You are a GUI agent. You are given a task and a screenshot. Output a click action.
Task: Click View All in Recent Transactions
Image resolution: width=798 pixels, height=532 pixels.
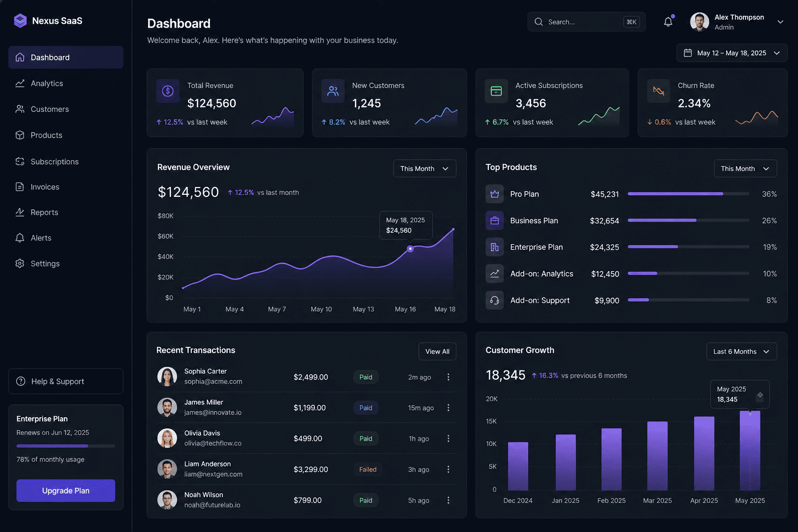point(437,352)
